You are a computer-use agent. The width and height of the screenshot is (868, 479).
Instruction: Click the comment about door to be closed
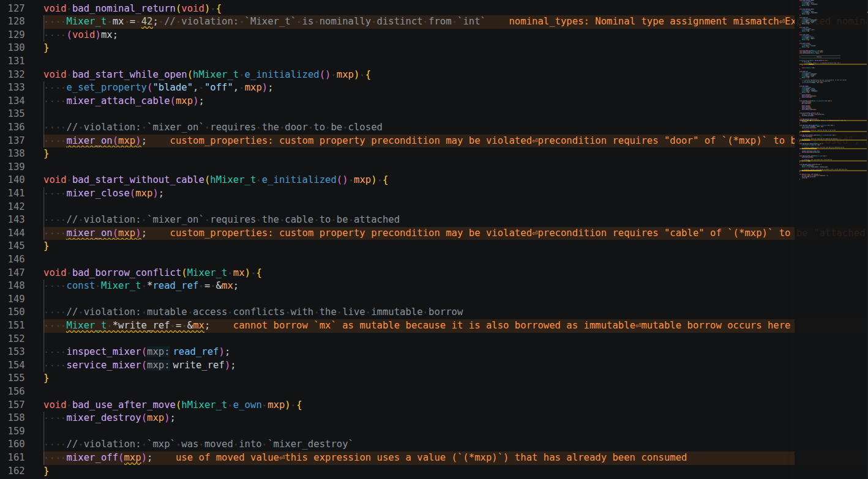pos(224,127)
